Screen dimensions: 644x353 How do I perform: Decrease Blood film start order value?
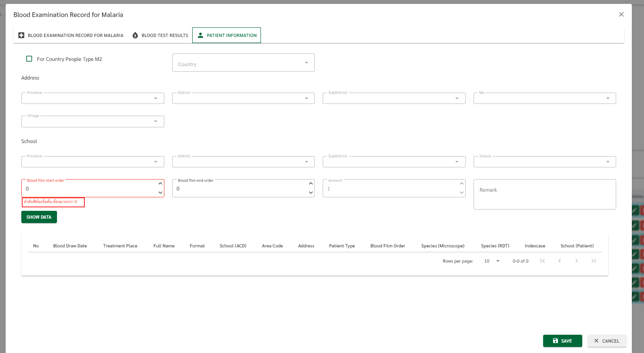click(160, 193)
